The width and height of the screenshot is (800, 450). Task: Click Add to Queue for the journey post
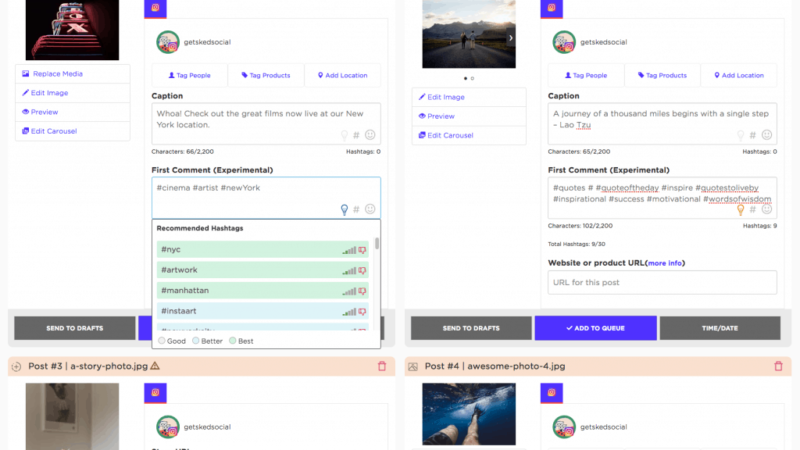(x=595, y=328)
